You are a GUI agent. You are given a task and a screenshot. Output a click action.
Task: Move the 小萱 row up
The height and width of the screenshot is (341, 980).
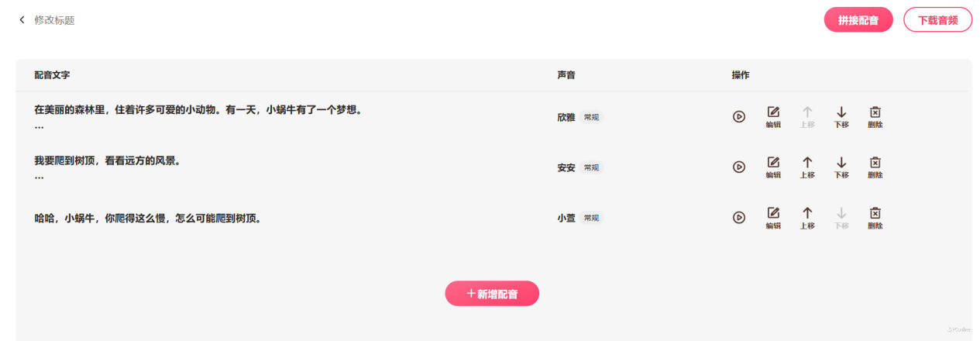click(x=807, y=219)
